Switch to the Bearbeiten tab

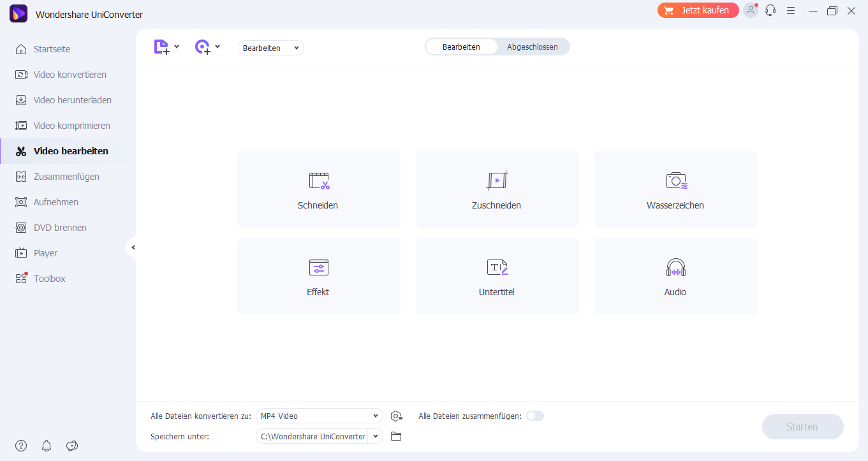point(461,47)
